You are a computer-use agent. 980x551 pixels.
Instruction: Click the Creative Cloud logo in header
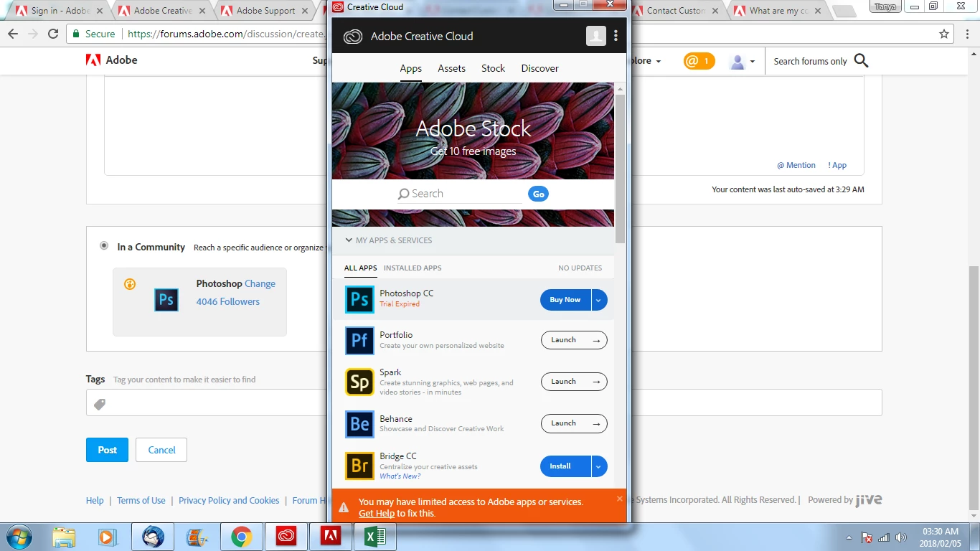coord(353,37)
